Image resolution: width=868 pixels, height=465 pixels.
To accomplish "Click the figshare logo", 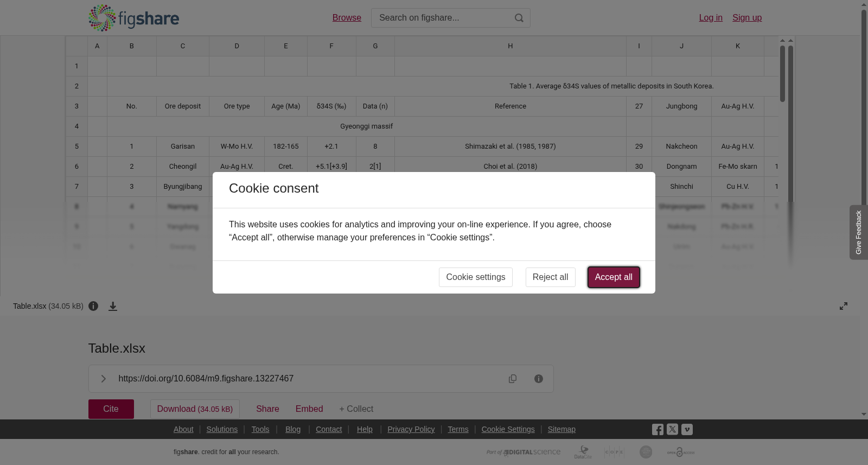I will pyautogui.click(x=133, y=18).
